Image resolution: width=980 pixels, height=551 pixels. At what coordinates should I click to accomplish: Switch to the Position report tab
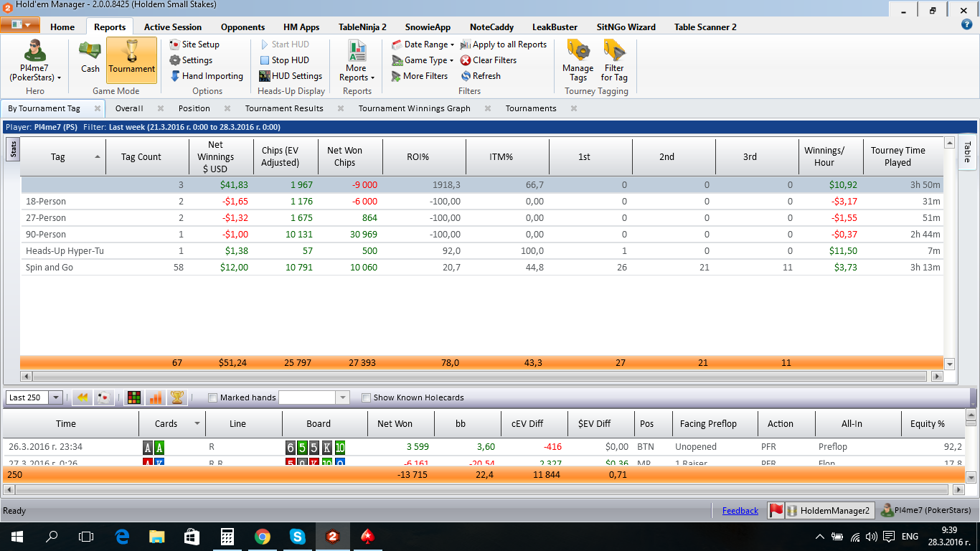coord(194,108)
